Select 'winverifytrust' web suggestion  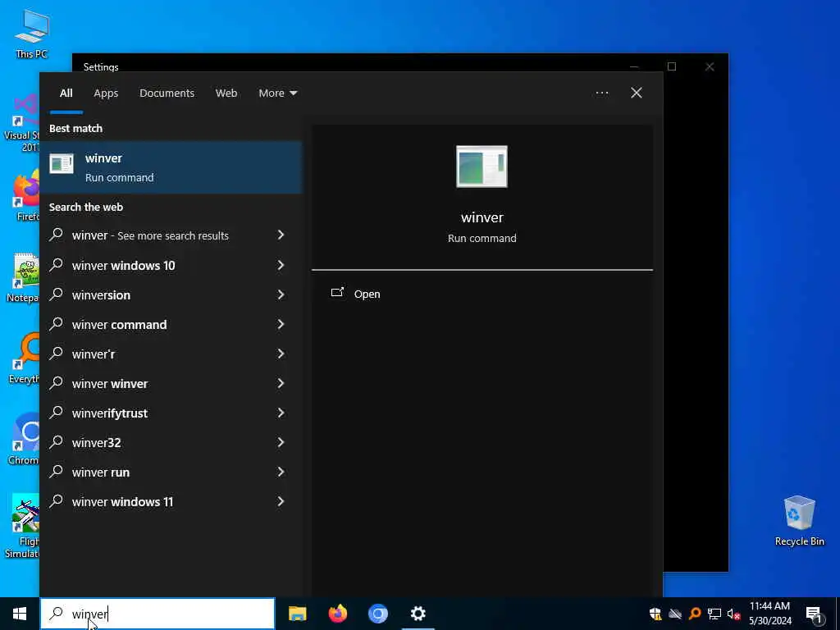pos(109,413)
